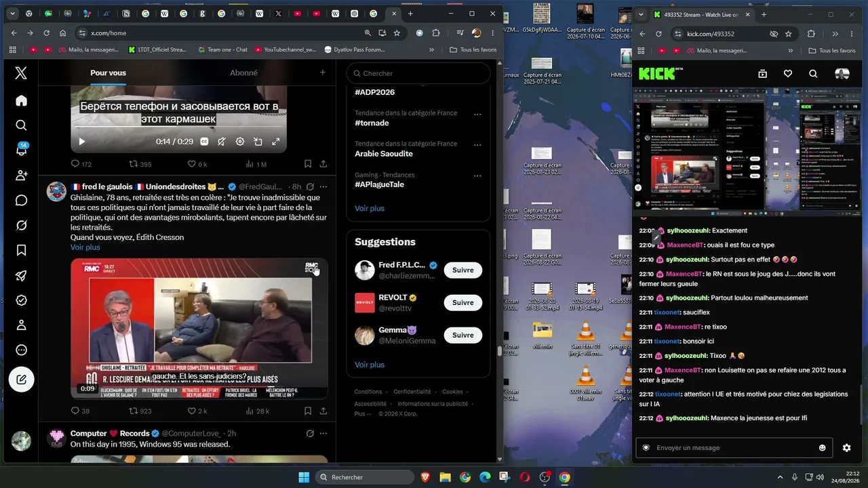Image resolution: width=868 pixels, height=488 pixels.
Task: Reply to the fred le gaulois post
Action: point(80,411)
